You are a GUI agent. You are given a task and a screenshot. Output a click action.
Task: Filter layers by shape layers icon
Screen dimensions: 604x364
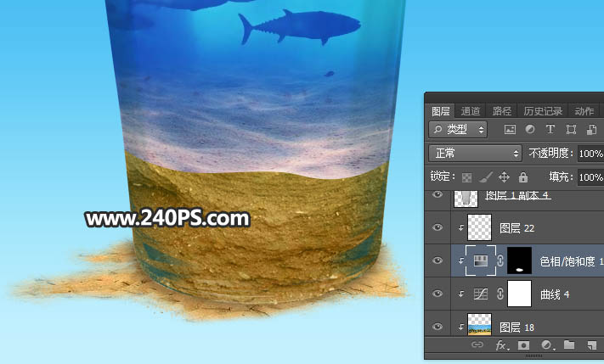pyautogui.click(x=571, y=129)
